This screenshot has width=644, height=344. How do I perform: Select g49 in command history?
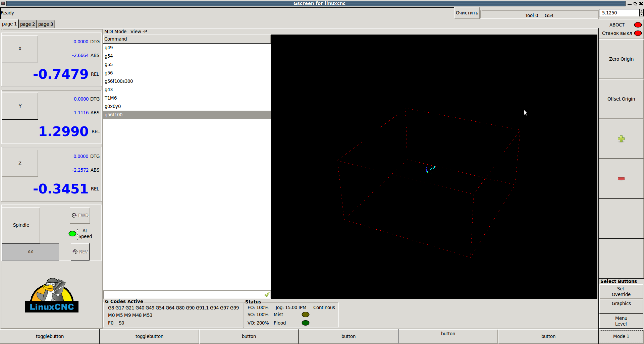pyautogui.click(x=187, y=48)
